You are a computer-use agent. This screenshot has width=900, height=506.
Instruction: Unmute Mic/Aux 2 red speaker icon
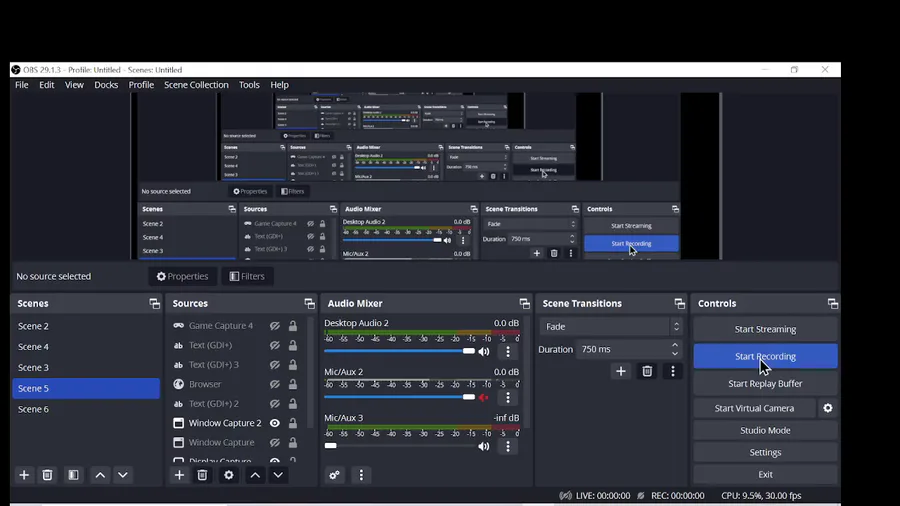coord(484,397)
